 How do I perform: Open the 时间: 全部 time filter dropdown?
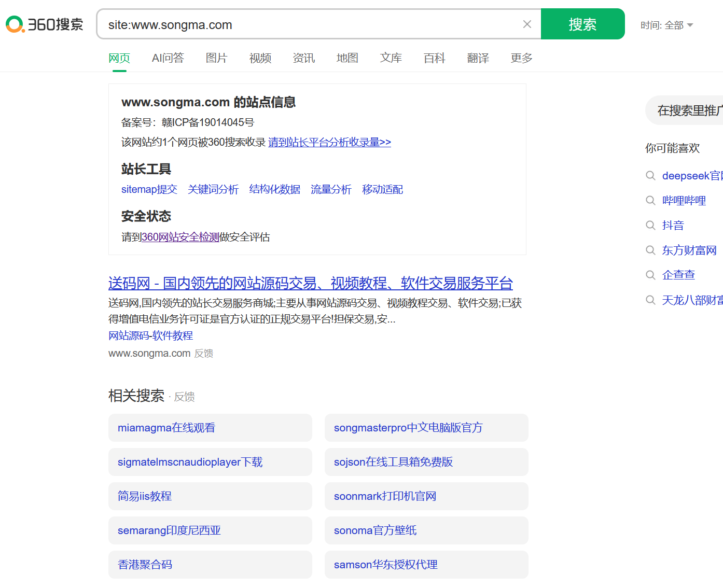(x=666, y=25)
